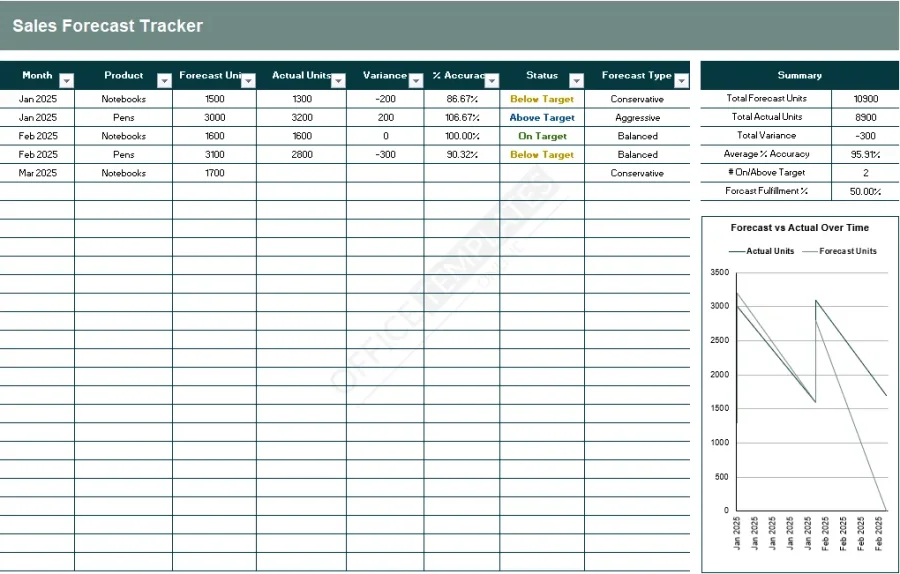The image size is (900, 574).
Task: Select the Forecast Units value 1500
Action: click(215, 99)
